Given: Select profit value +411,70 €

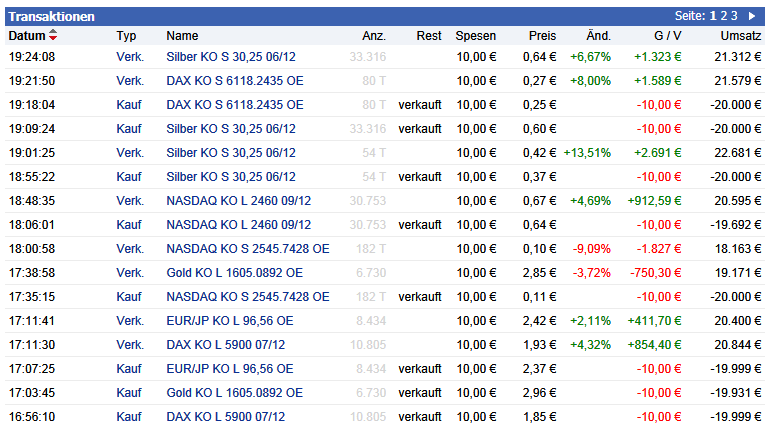Looking at the screenshot, I should pyautogui.click(x=654, y=321).
